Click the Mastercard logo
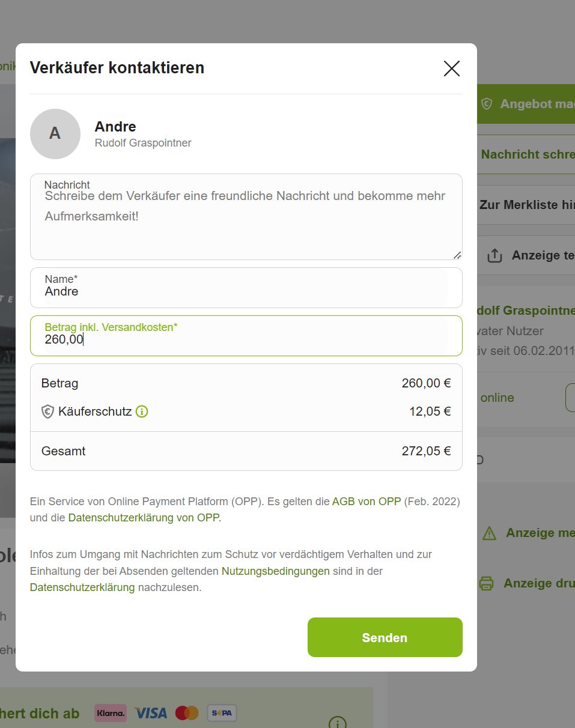 pyautogui.click(x=187, y=713)
